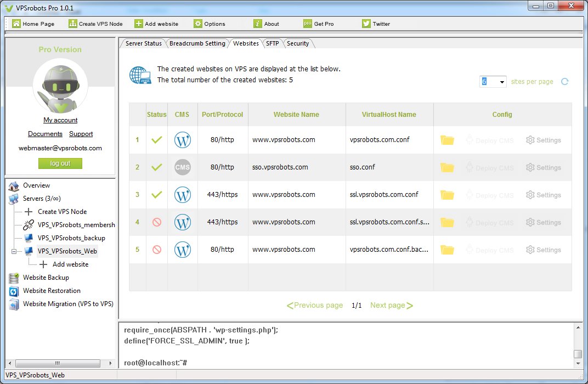Open the About toolbar item

(x=266, y=24)
